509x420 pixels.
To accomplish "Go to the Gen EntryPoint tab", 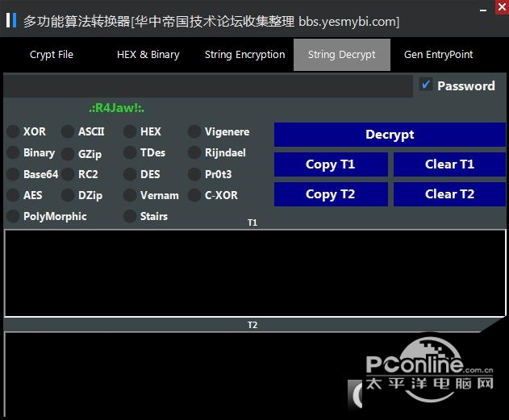I will (x=438, y=55).
